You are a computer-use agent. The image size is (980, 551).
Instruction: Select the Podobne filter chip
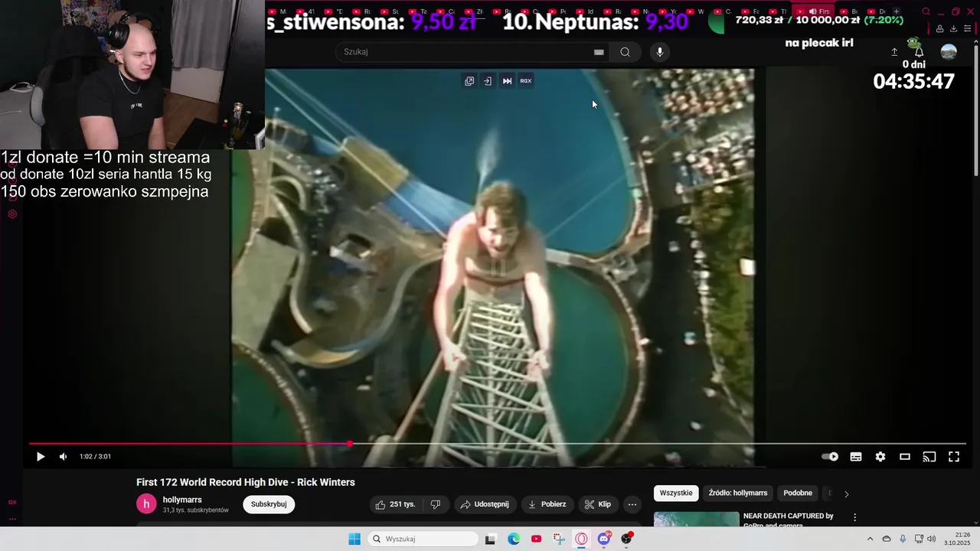click(798, 494)
